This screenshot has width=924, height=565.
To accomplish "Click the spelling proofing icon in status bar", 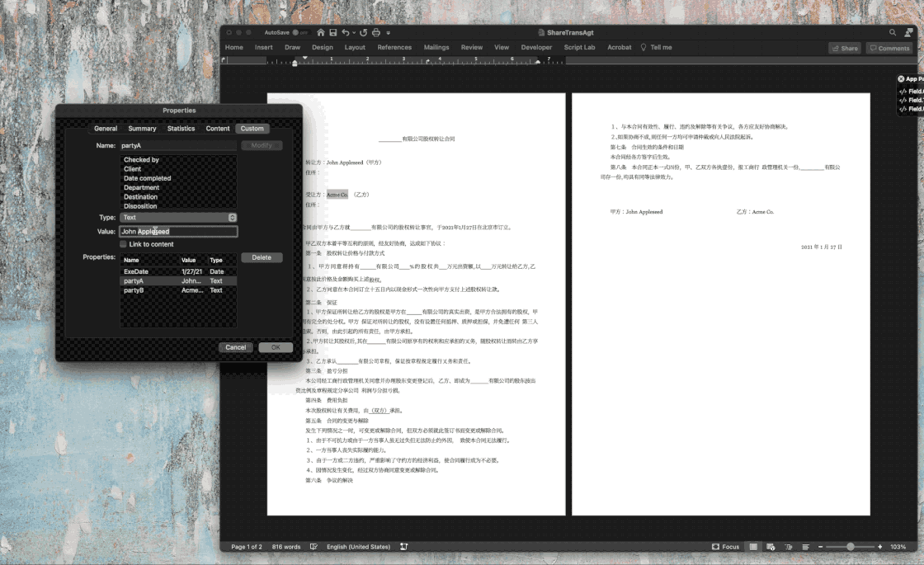I will tap(313, 547).
